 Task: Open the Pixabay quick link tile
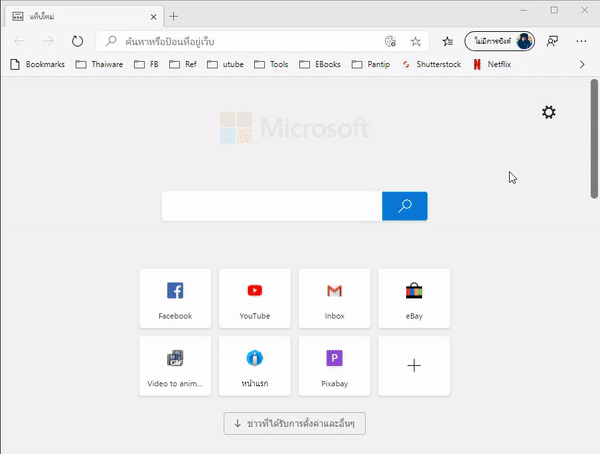pyautogui.click(x=334, y=366)
